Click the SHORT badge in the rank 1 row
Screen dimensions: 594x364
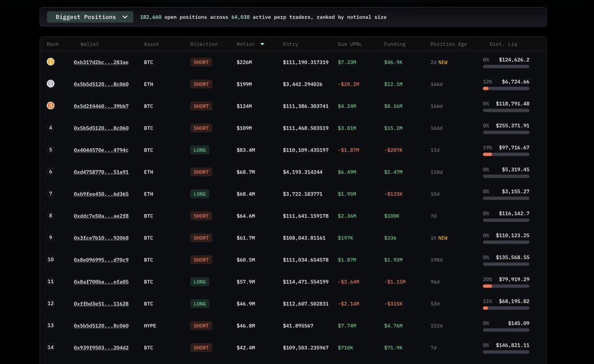click(201, 62)
